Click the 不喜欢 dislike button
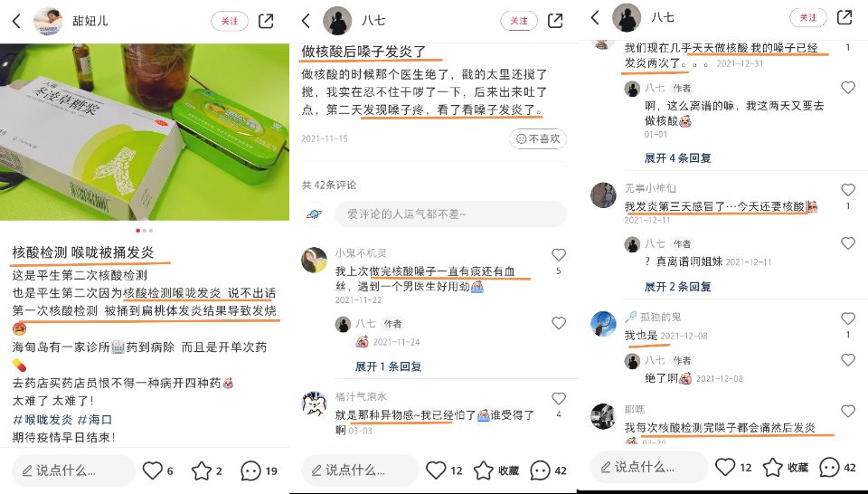The height and width of the screenshot is (494, 868). coord(538,138)
